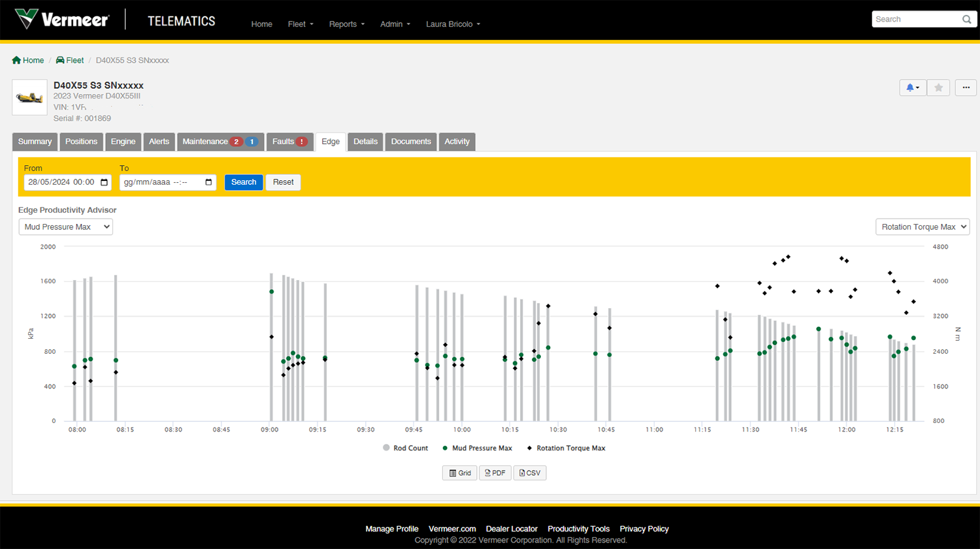
Task: Open the Details tab
Action: pyautogui.click(x=365, y=142)
